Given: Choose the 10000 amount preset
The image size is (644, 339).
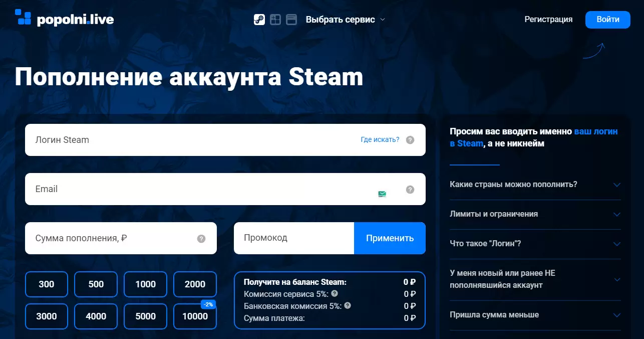Looking at the screenshot, I should pos(195,316).
